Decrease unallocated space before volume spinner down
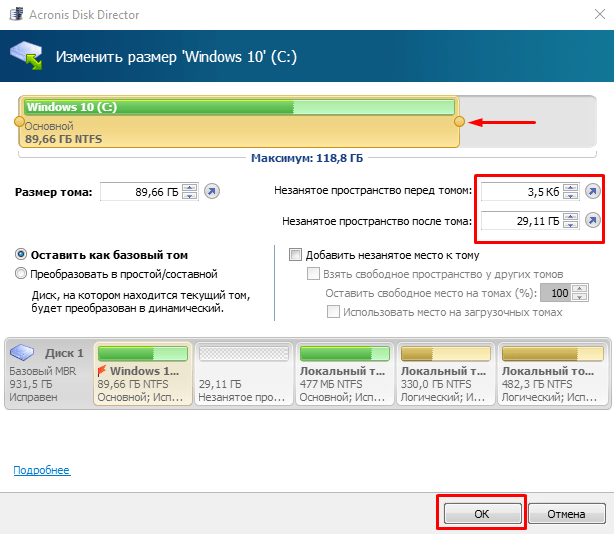The height and width of the screenshot is (534, 614). pos(571,195)
